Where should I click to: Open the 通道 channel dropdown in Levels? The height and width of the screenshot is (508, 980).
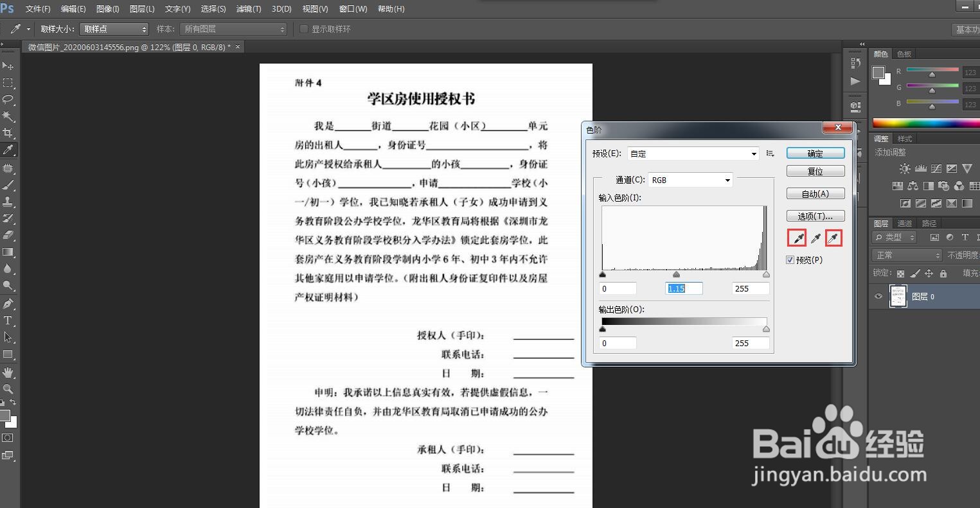tap(690, 180)
